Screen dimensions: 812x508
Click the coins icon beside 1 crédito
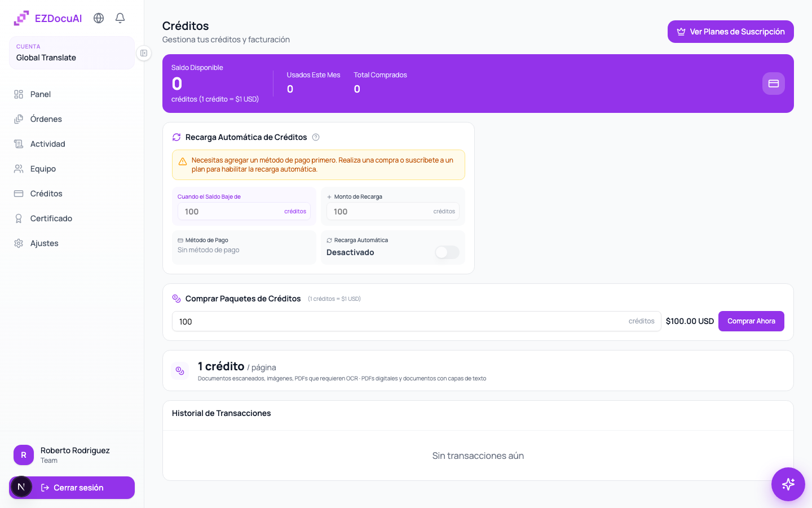(180, 371)
